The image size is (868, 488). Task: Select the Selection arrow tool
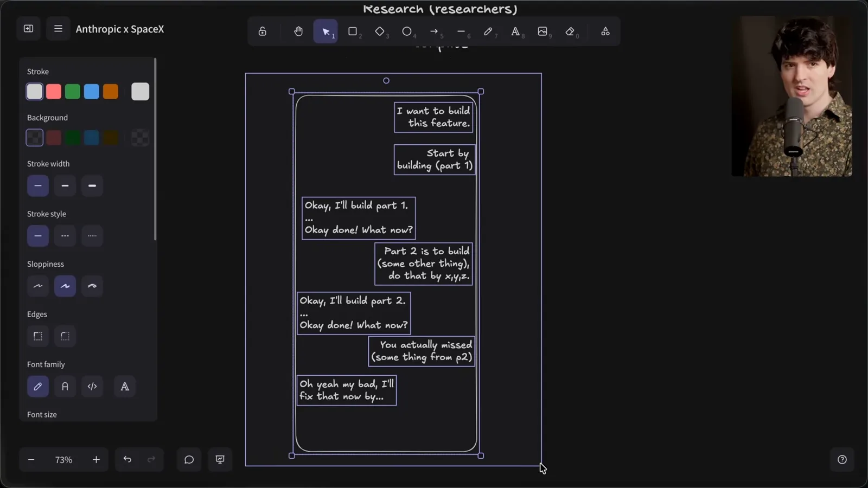(x=325, y=31)
